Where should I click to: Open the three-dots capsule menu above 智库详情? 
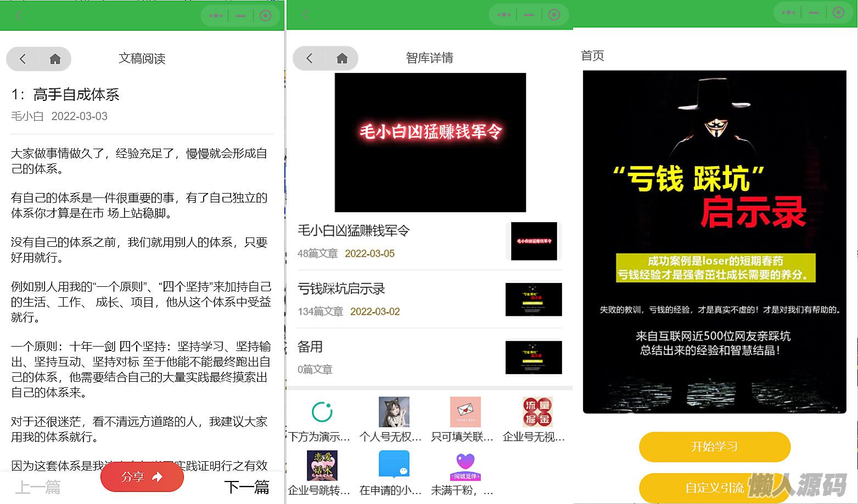click(504, 15)
